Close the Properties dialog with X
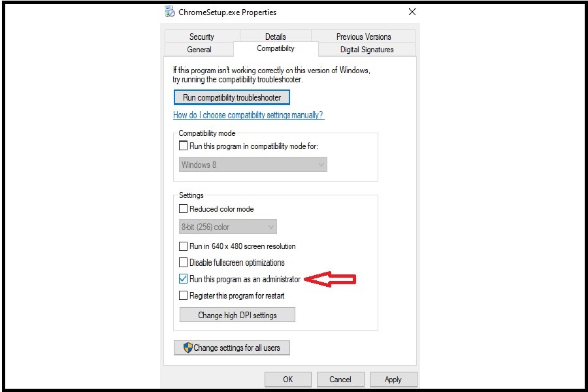 tap(412, 12)
